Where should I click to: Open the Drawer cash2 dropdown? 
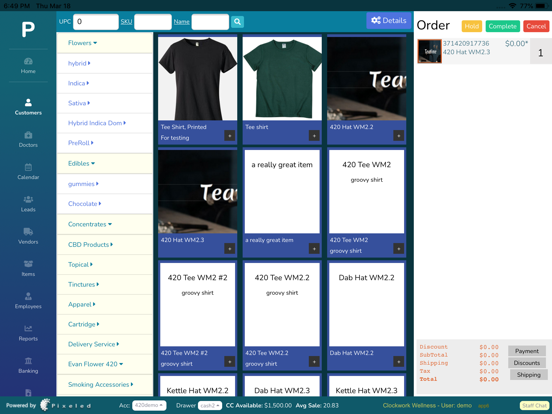(210, 406)
